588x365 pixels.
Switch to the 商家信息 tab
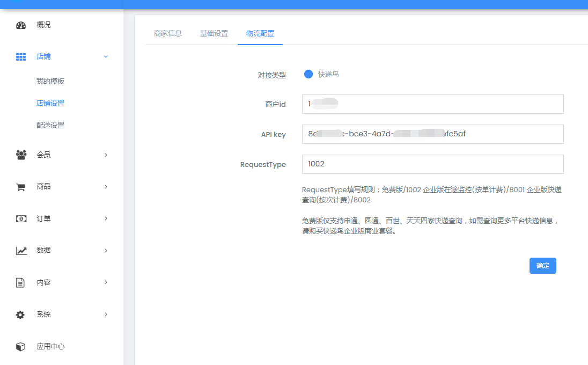point(168,33)
